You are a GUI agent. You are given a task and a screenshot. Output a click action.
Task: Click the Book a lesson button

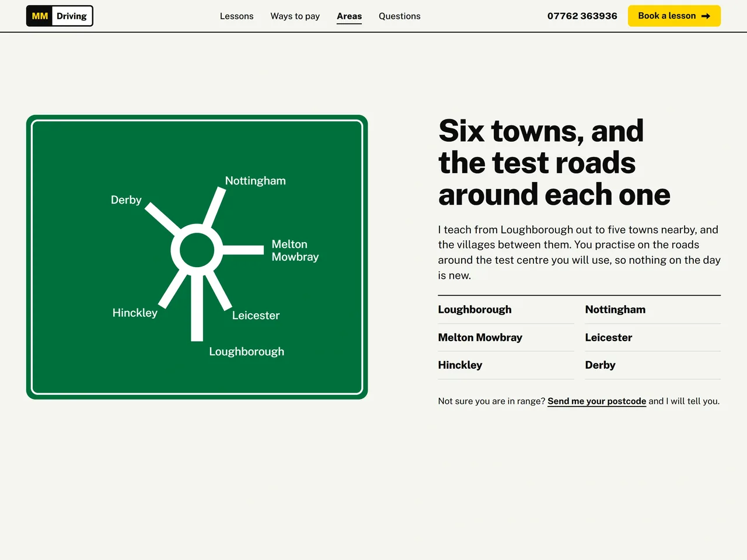[674, 16]
